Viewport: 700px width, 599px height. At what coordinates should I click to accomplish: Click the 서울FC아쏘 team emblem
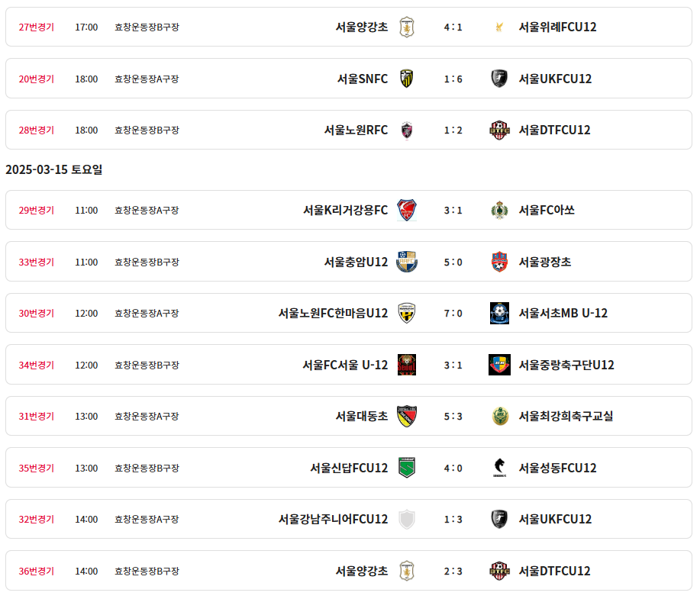coord(499,210)
